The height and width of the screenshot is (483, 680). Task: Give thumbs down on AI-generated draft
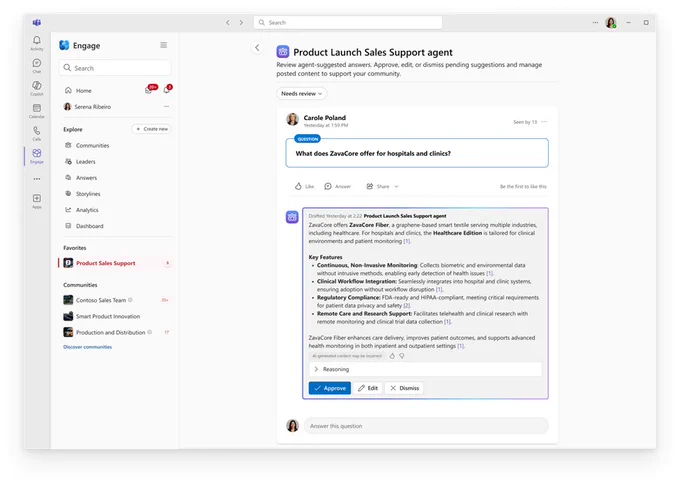tap(402, 356)
